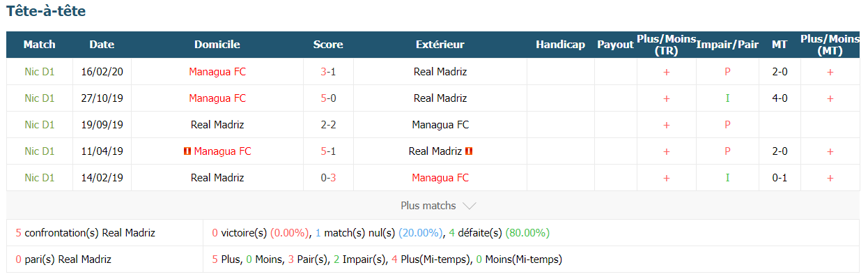
Task: Click the 0-3 score on 14/02/19
Action: [x=328, y=178]
